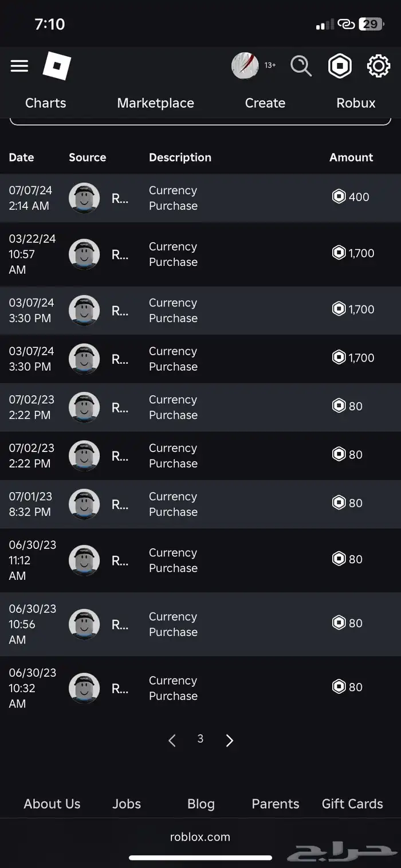This screenshot has height=868, width=401.
Task: Go to next transactions page arrow
Action: click(230, 740)
